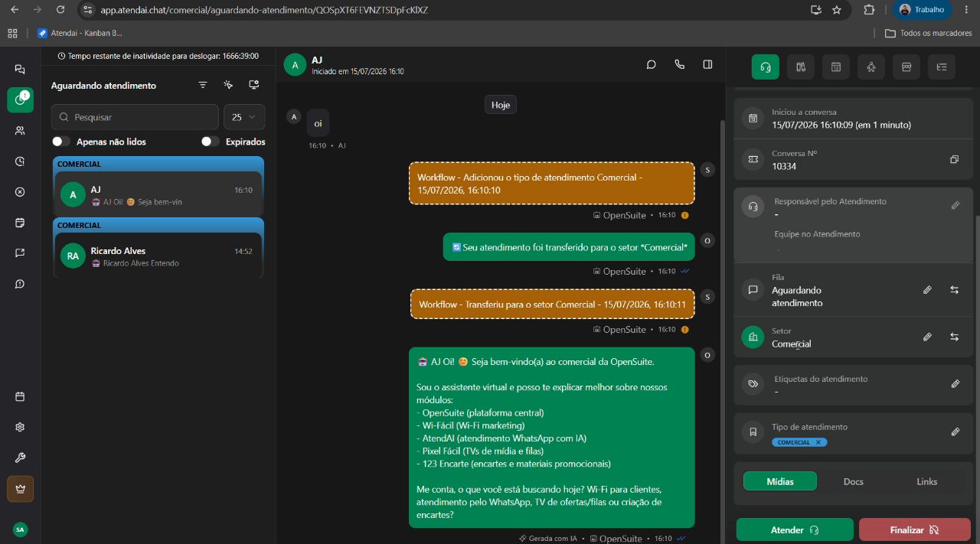Click the Workflow 'Adicionou o tipo de atendimento' message
Screen dimensions: 980x544
point(552,183)
